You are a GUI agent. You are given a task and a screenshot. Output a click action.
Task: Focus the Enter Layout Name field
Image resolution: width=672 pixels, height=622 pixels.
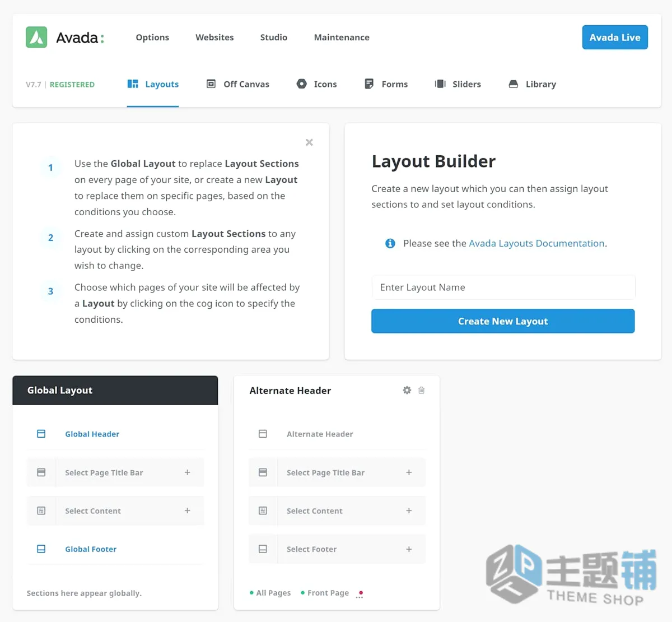(503, 287)
